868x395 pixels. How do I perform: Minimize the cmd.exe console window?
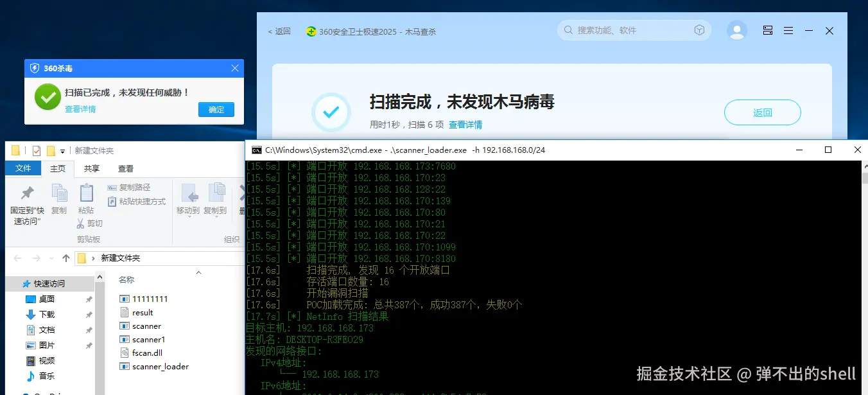click(x=799, y=150)
